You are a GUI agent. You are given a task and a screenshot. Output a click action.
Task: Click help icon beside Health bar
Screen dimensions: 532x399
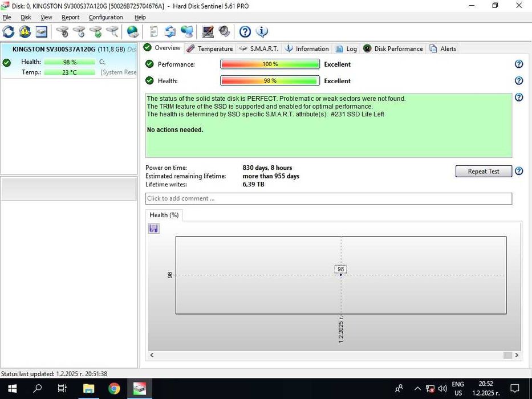tap(519, 80)
